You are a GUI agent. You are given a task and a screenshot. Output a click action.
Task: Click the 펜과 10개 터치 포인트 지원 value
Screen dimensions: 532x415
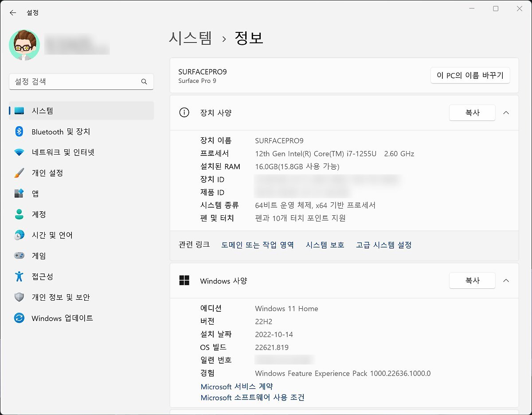[300, 218]
